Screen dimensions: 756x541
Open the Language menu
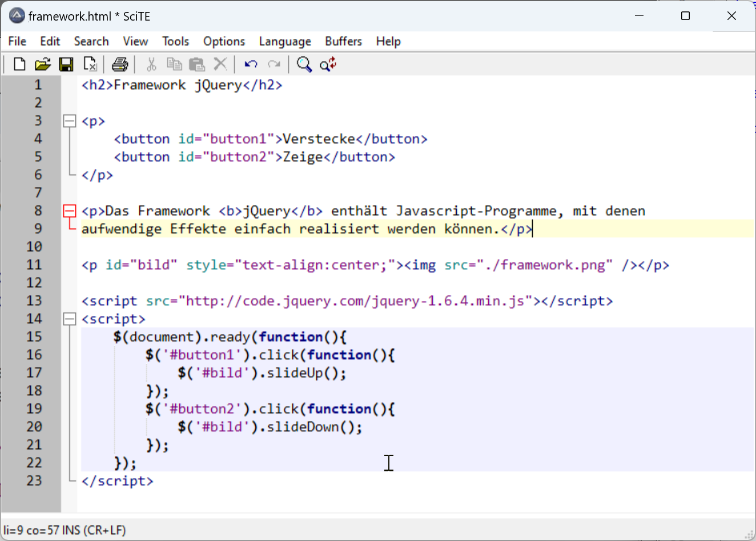click(x=285, y=41)
